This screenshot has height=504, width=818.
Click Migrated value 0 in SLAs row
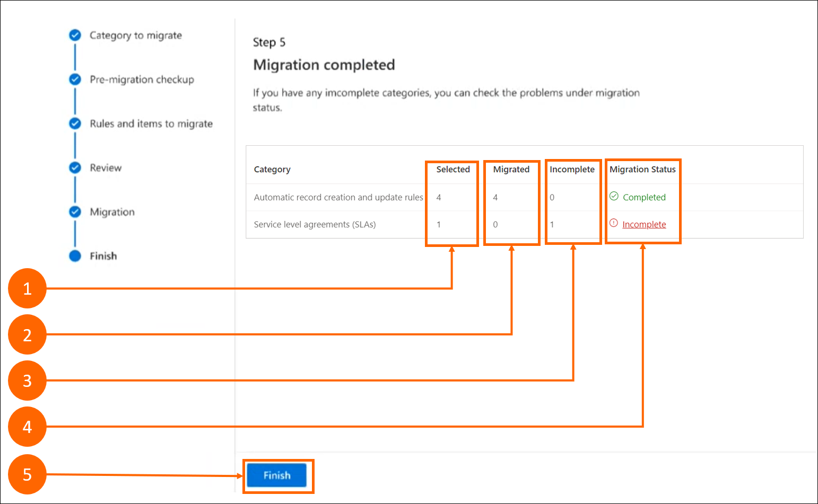pos(495,225)
